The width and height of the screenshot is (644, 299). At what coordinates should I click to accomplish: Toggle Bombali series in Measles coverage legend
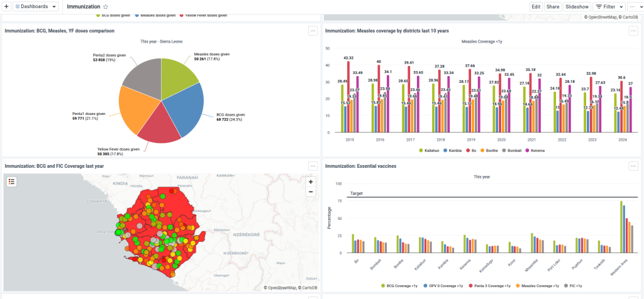click(512, 151)
